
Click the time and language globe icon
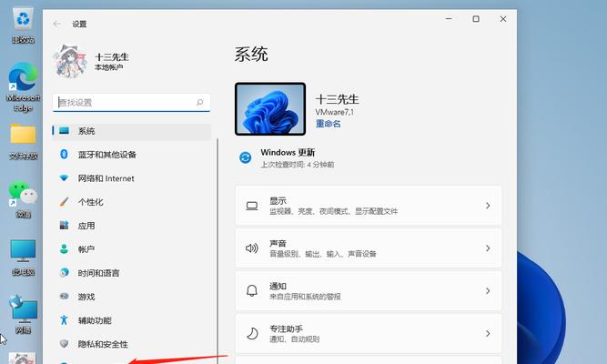pos(64,273)
